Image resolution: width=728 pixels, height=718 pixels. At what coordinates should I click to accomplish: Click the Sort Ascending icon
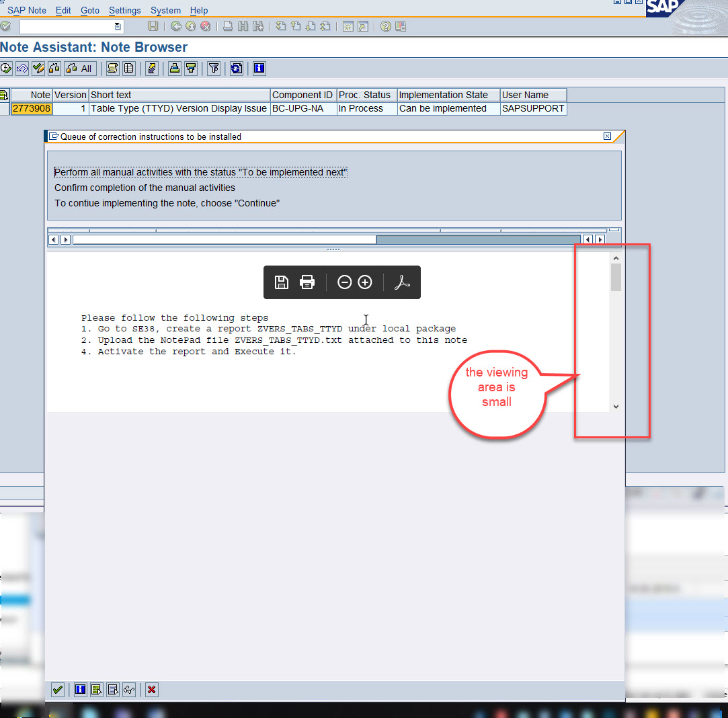(175, 69)
